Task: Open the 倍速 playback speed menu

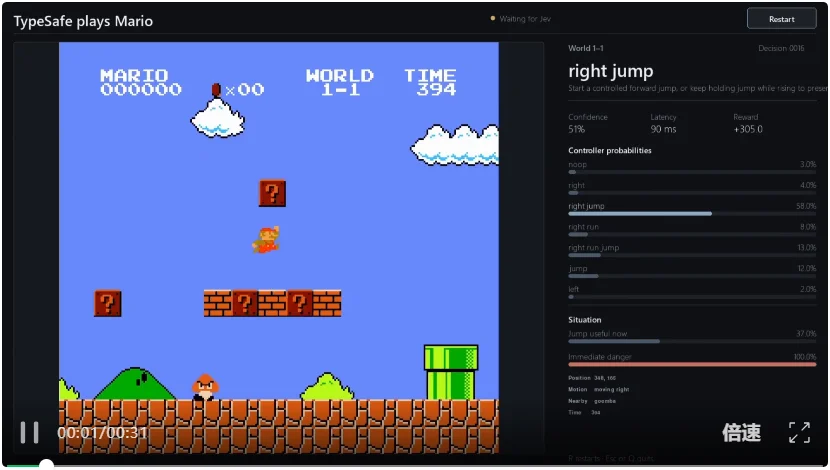Action: point(741,432)
